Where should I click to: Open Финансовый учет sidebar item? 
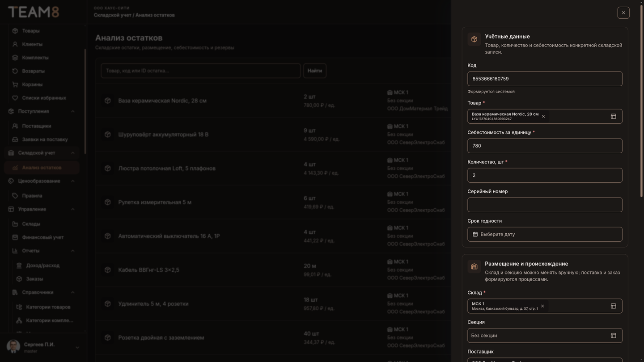42,237
